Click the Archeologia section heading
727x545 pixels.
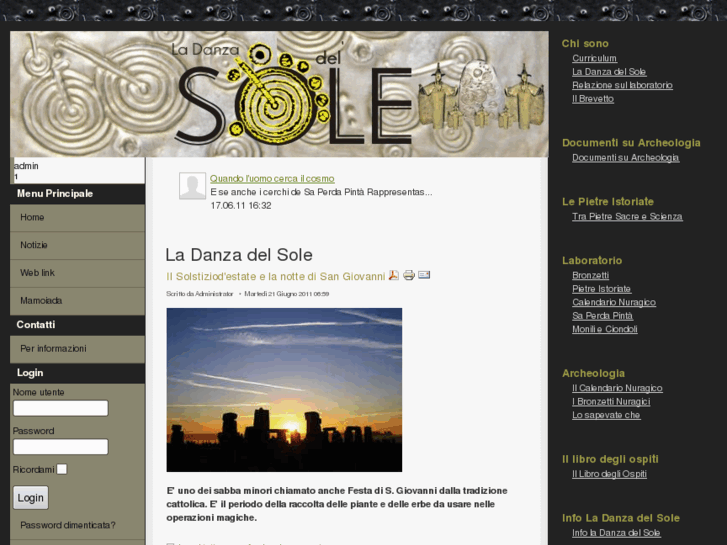593,373
